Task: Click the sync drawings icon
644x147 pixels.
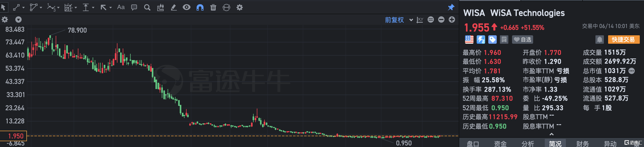Action: (226, 7)
